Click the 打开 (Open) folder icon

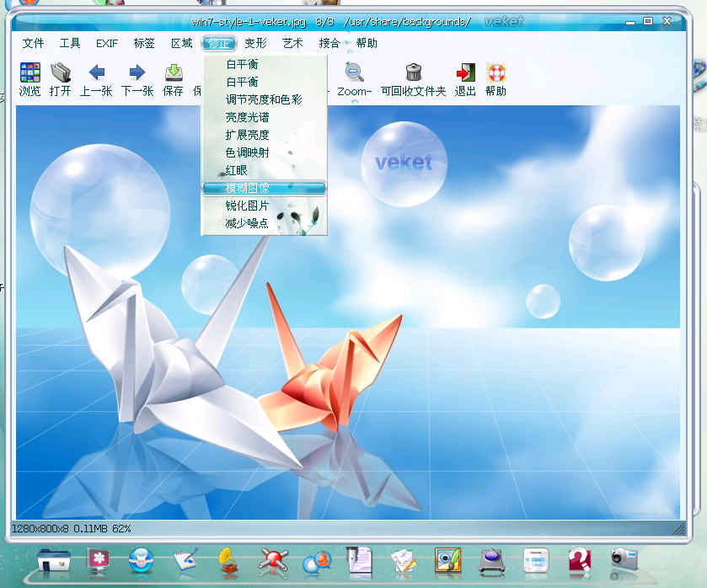click(x=60, y=72)
